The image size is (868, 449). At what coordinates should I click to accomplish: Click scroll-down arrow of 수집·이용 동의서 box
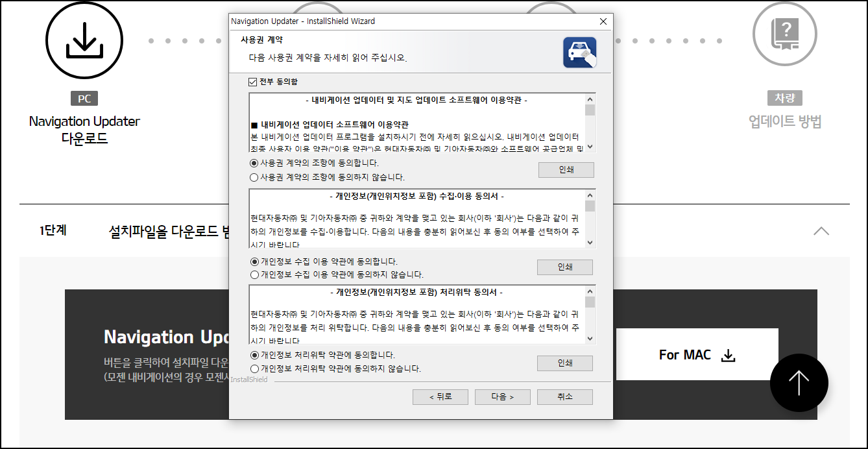(590, 243)
